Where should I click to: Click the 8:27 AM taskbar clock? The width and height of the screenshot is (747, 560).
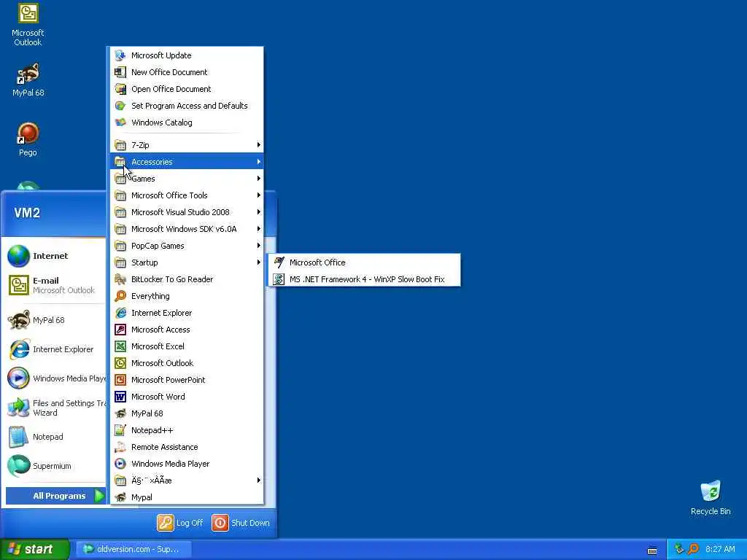click(x=720, y=549)
